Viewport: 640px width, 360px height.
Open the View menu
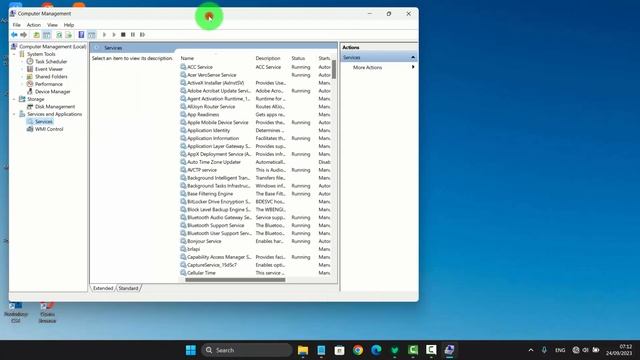[52, 25]
